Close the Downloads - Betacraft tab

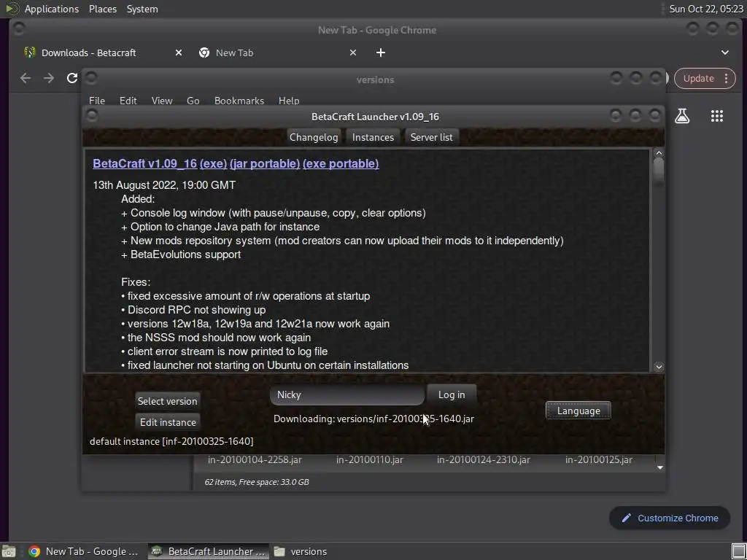tap(179, 52)
